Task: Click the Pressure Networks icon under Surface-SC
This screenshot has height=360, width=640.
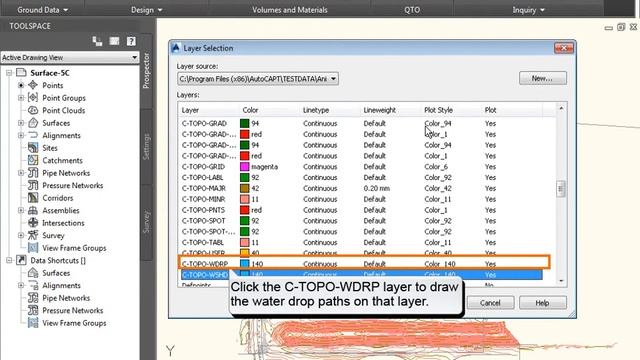Action: pyautogui.click(x=33, y=185)
